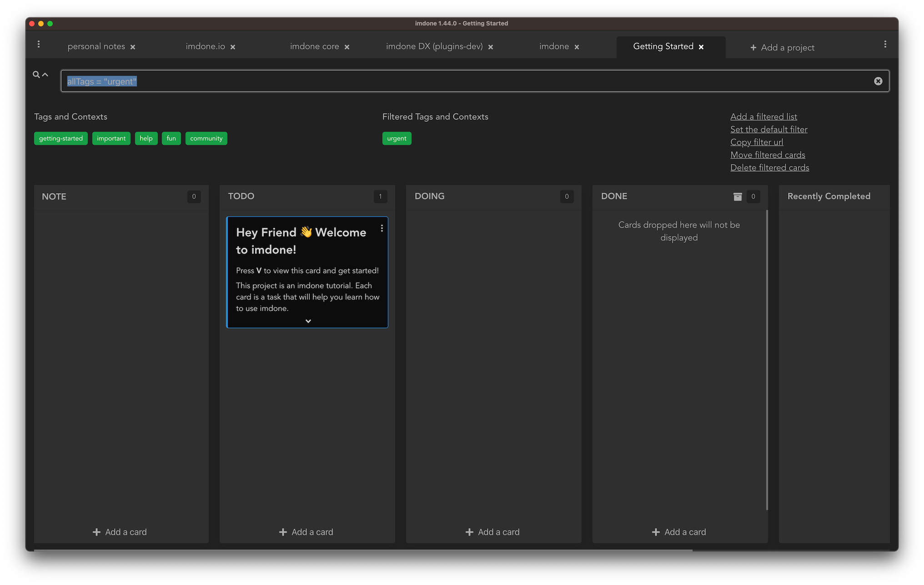Select the Getting Started tab
924x585 pixels.
click(x=663, y=46)
